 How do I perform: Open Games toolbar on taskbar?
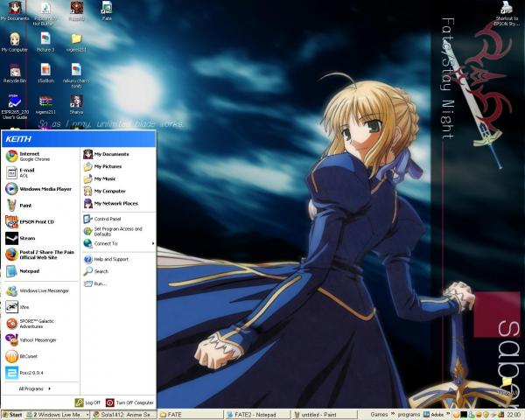tap(379, 414)
